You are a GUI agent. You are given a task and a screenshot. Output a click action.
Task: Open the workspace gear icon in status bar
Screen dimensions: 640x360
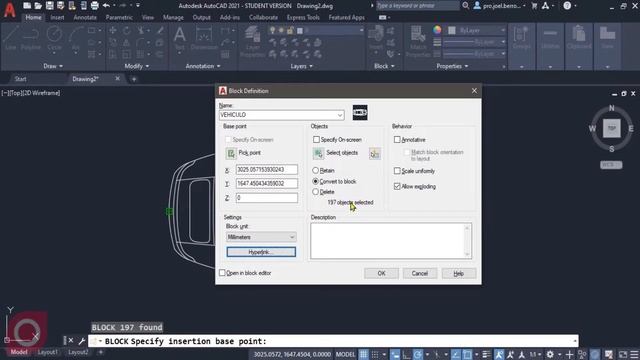coord(550,354)
